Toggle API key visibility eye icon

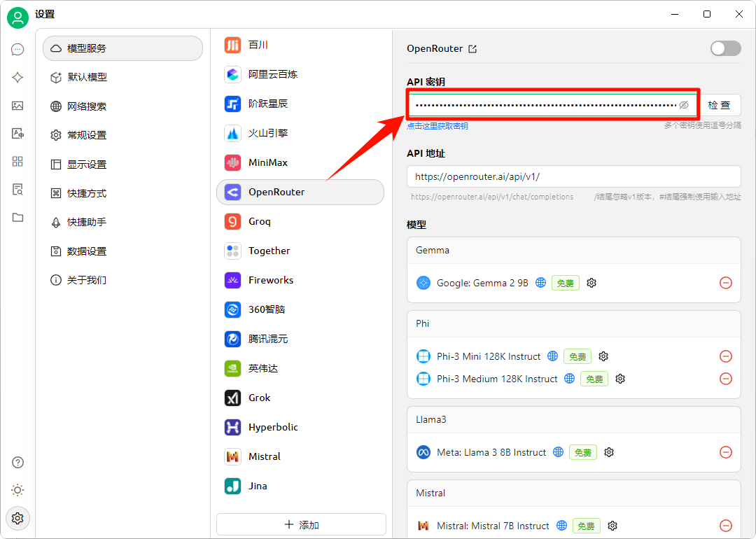point(684,105)
